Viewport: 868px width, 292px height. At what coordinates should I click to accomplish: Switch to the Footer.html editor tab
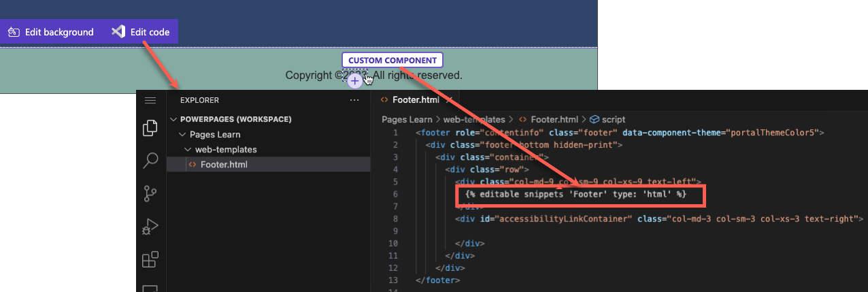click(x=416, y=99)
